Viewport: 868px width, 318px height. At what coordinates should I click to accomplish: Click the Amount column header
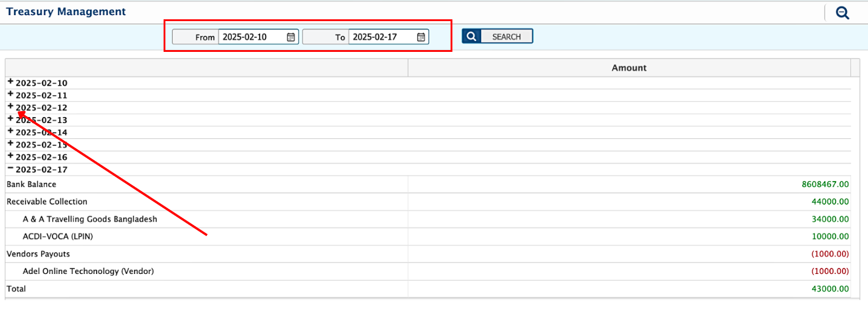pos(628,68)
